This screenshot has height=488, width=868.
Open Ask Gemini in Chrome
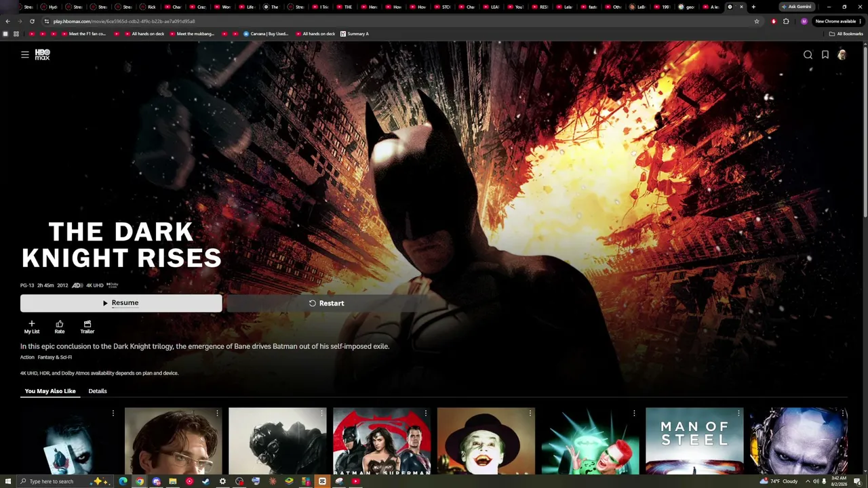[797, 7]
